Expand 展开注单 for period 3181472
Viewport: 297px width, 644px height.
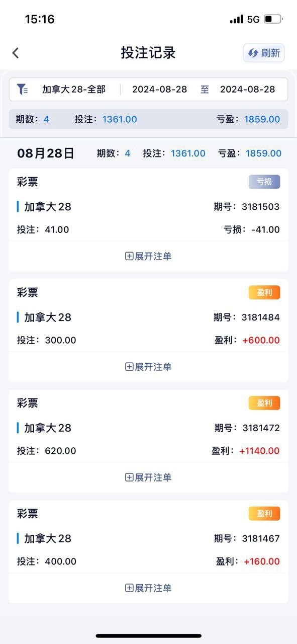click(x=149, y=477)
